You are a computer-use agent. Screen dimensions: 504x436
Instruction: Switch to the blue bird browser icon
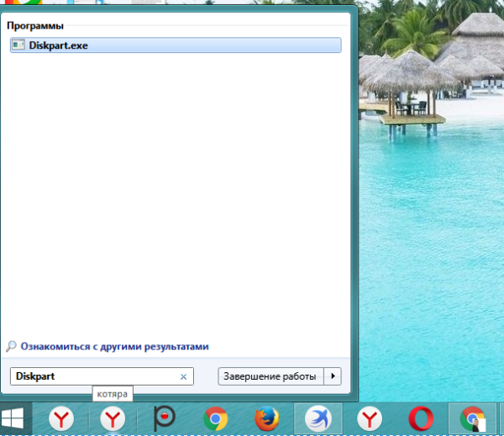pos(318,418)
